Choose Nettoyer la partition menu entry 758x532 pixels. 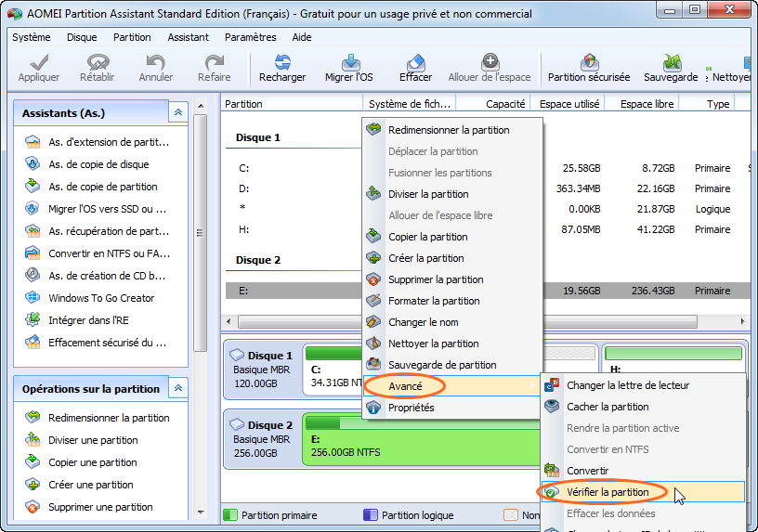coord(451,344)
